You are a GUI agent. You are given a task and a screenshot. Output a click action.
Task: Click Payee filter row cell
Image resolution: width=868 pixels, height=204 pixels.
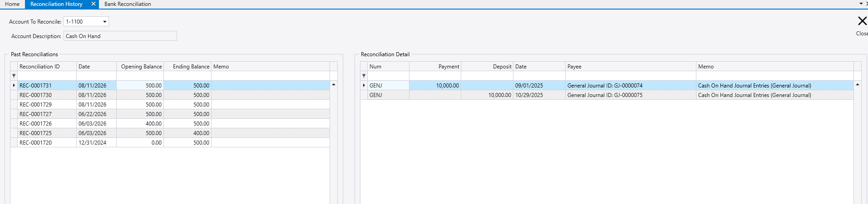631,76
